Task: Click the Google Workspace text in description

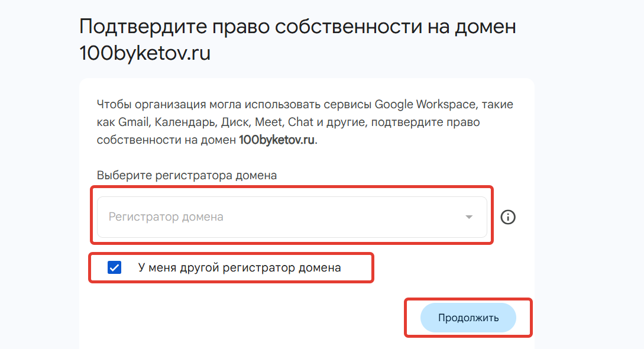Action: pyautogui.click(x=425, y=104)
